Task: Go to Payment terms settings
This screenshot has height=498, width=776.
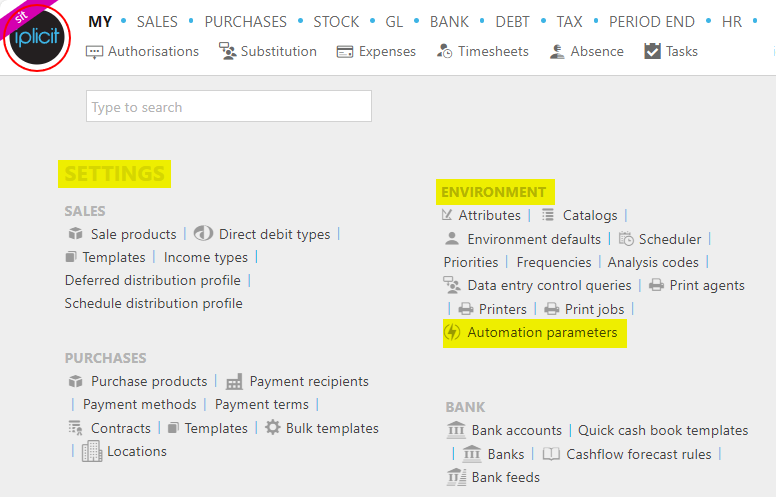Action: pyautogui.click(x=261, y=404)
